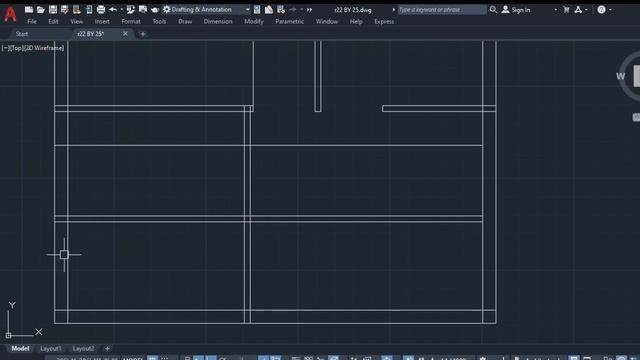The image size is (640, 360).
Task: Close the r22 BY 25* drawing tab
Action: pos(125,33)
